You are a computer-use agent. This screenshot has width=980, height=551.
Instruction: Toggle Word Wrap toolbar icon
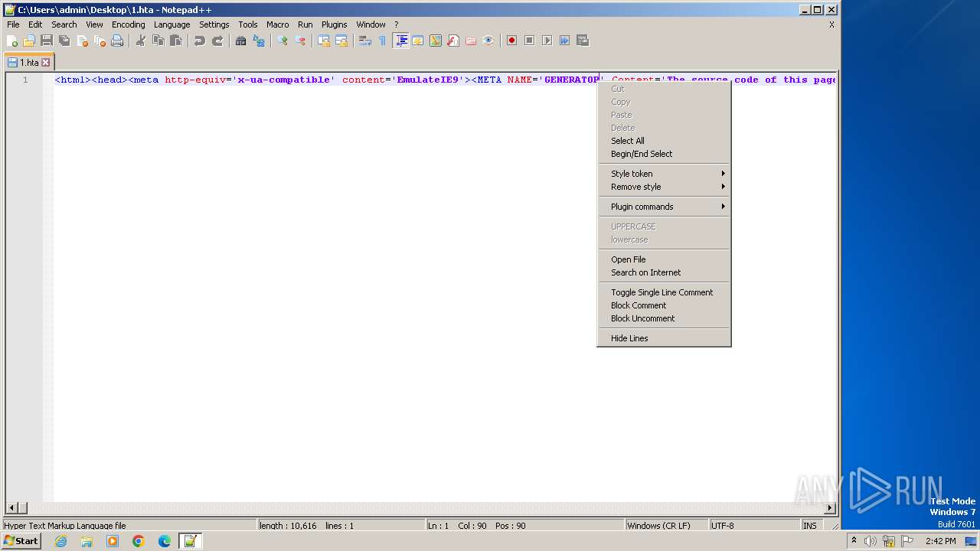(365, 41)
